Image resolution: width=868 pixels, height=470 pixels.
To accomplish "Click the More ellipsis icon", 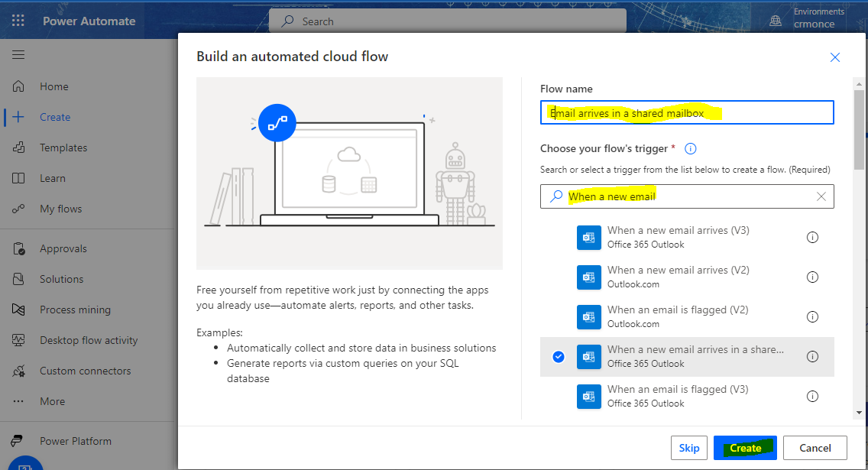I will coord(18,401).
